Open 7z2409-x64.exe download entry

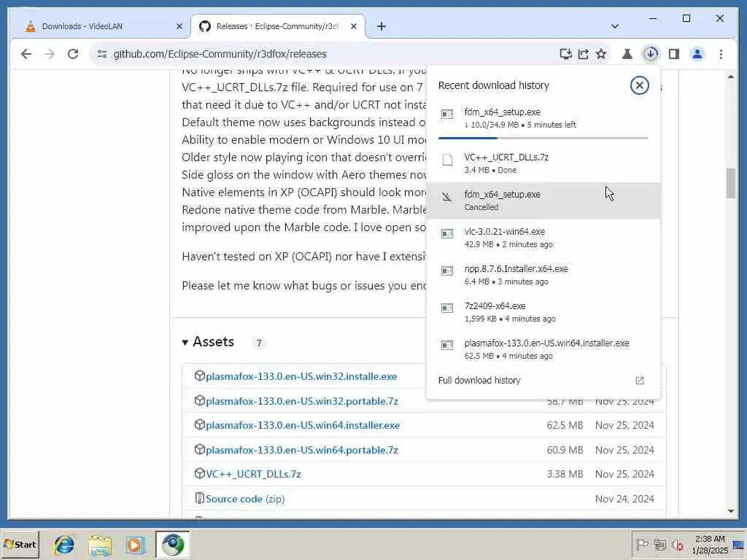543,312
